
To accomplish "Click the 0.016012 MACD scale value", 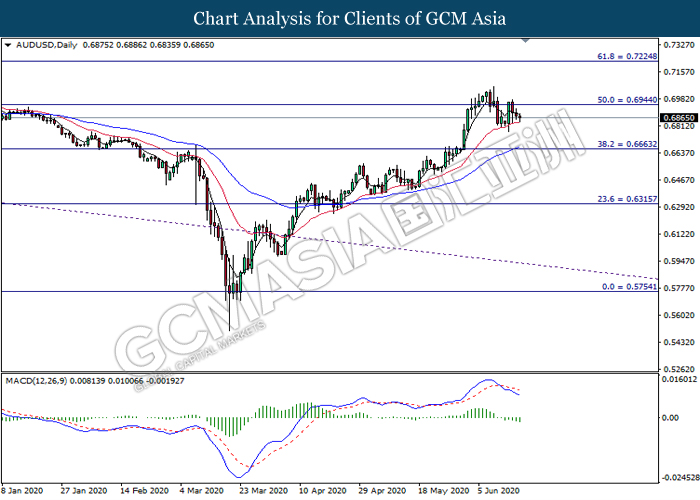I will 679,380.
